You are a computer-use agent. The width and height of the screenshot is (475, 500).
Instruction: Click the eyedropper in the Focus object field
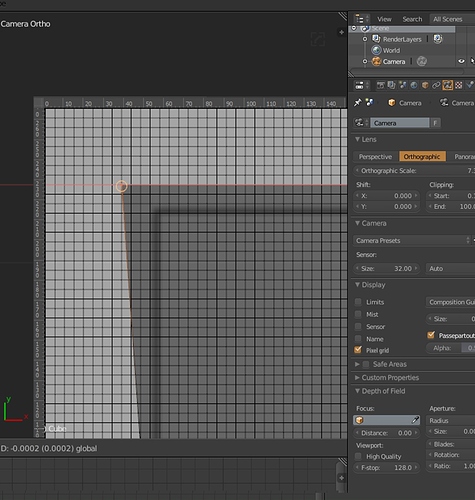coord(415,420)
